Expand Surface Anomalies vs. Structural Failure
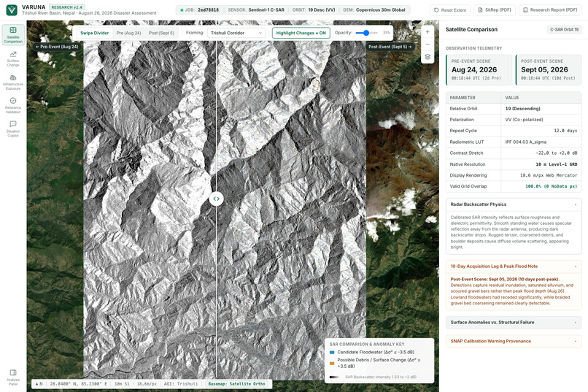 coord(514,322)
